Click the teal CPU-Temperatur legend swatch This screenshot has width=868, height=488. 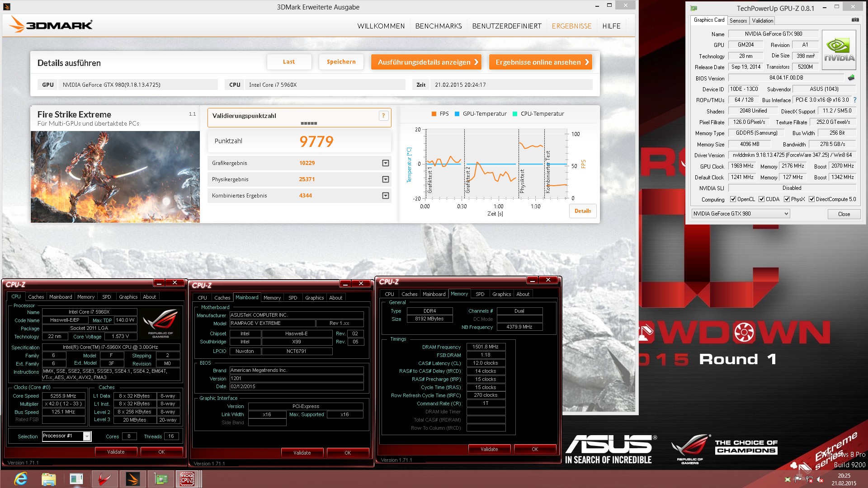515,114
